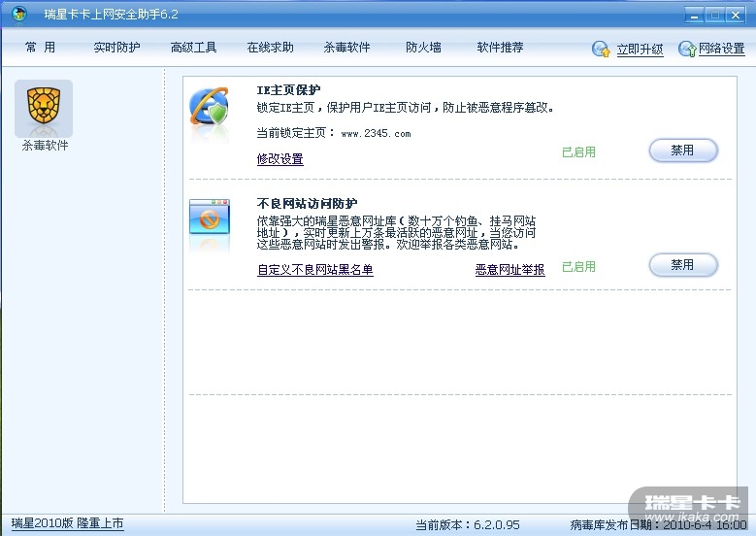756x536 pixels.
Task: Click the 瑞星2010版 隆重上市 status bar link
Action: click(68, 523)
